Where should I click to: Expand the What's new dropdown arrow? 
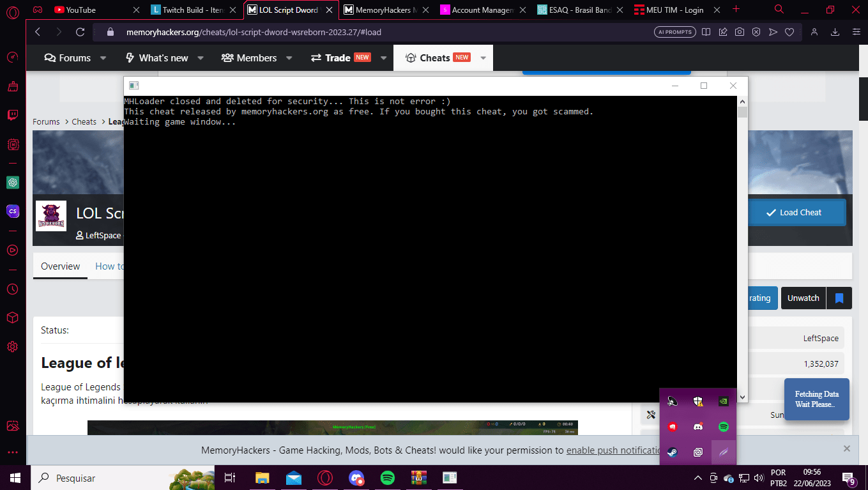click(200, 58)
